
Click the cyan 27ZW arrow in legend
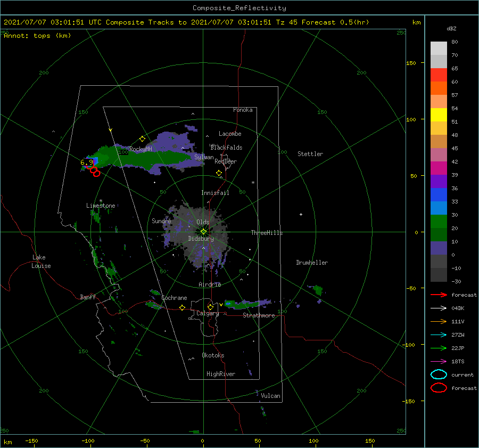coord(439,335)
